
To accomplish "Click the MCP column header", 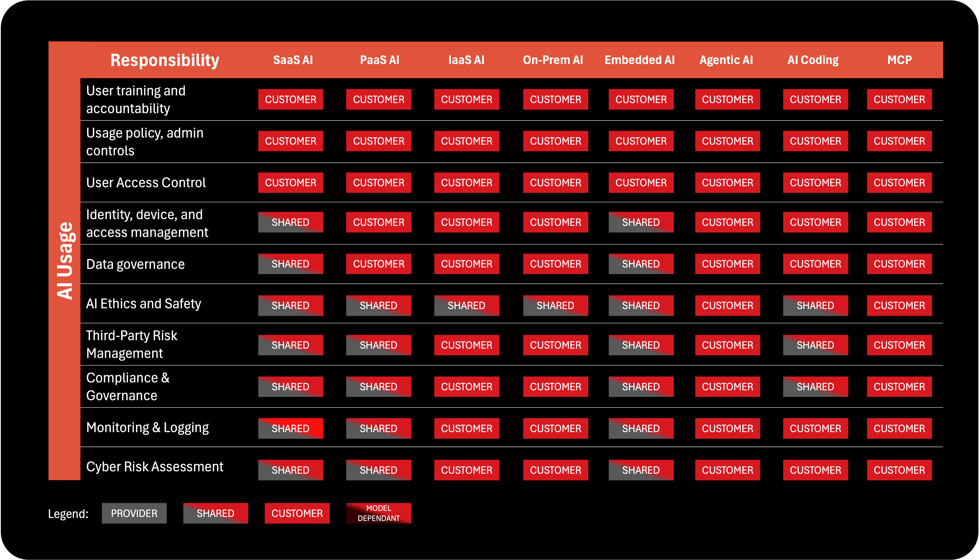I will [x=899, y=60].
